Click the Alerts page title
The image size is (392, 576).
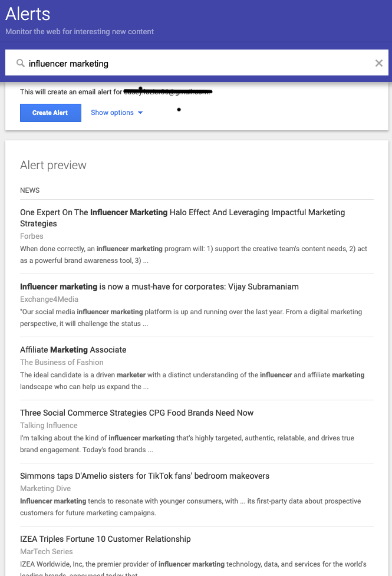[x=28, y=14]
